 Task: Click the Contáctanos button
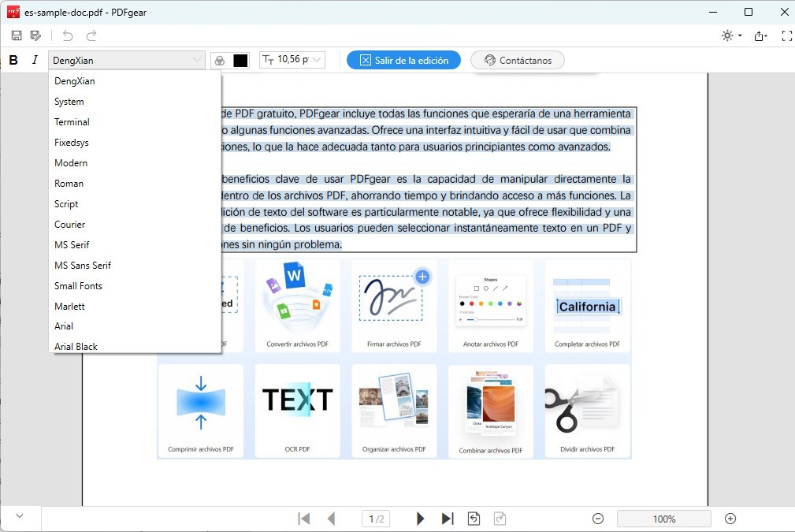[x=518, y=60]
